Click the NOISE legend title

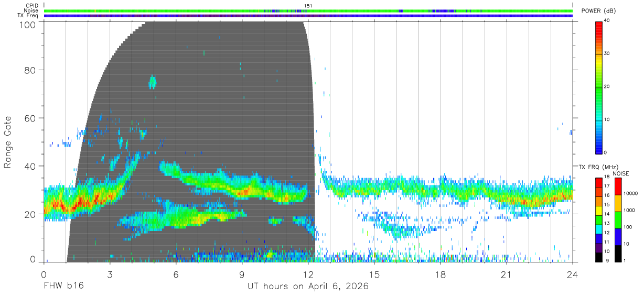(x=621, y=173)
